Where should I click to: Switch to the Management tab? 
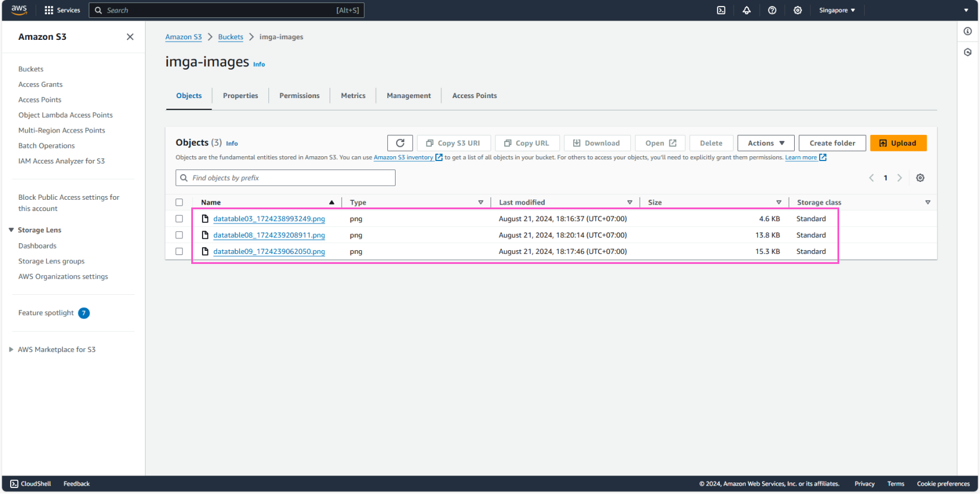[x=409, y=96]
